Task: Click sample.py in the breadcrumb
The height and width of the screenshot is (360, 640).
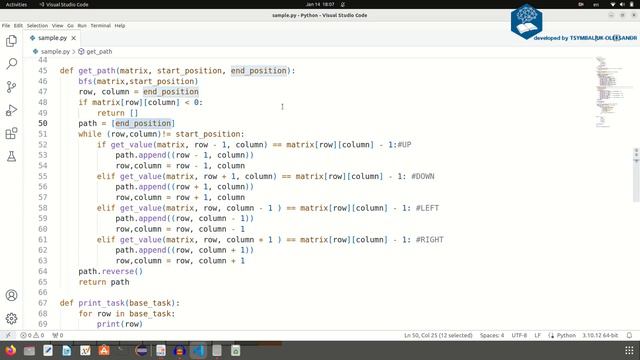Action: tap(55, 51)
